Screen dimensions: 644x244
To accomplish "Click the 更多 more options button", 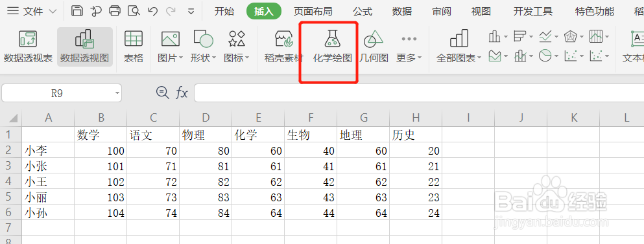I will [409, 47].
